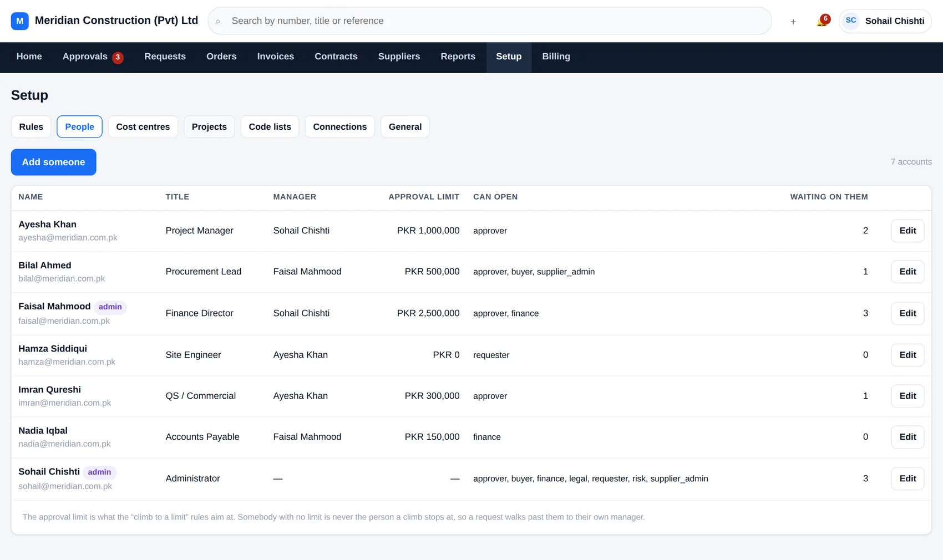This screenshot has width=943, height=560.
Task: Open Sohail Chishti user menu
Action: point(885,21)
